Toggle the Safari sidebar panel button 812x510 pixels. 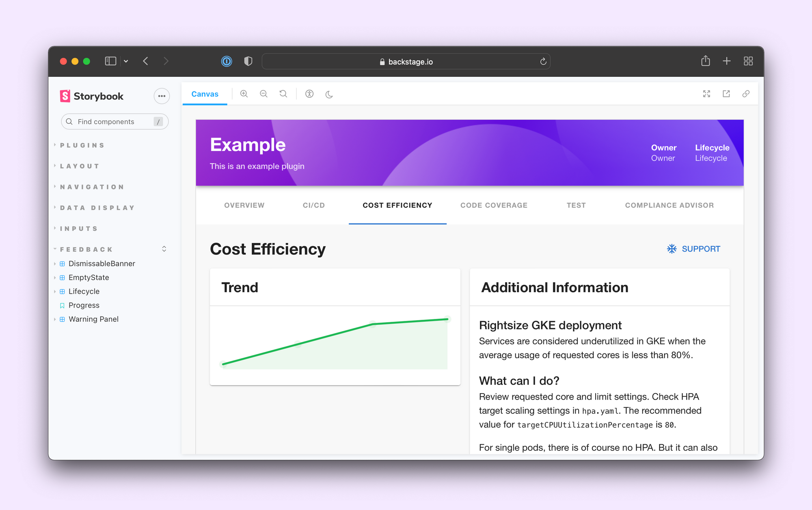coord(110,61)
